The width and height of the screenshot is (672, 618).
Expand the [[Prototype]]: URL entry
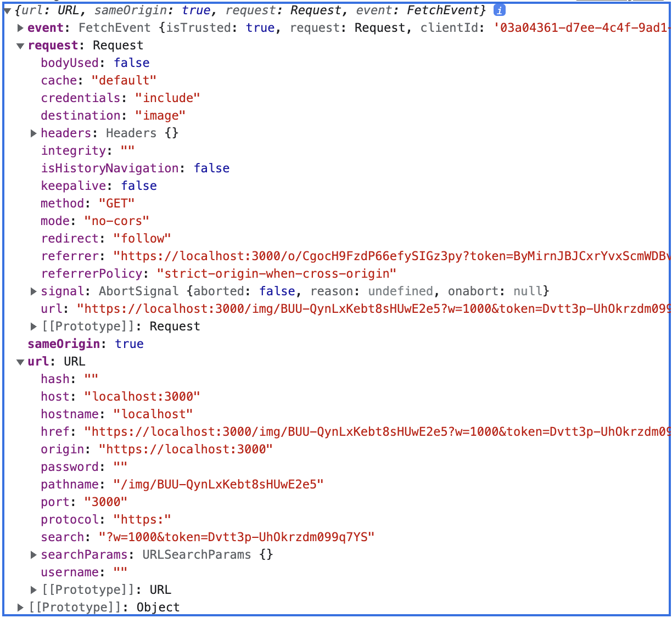pos(33,590)
